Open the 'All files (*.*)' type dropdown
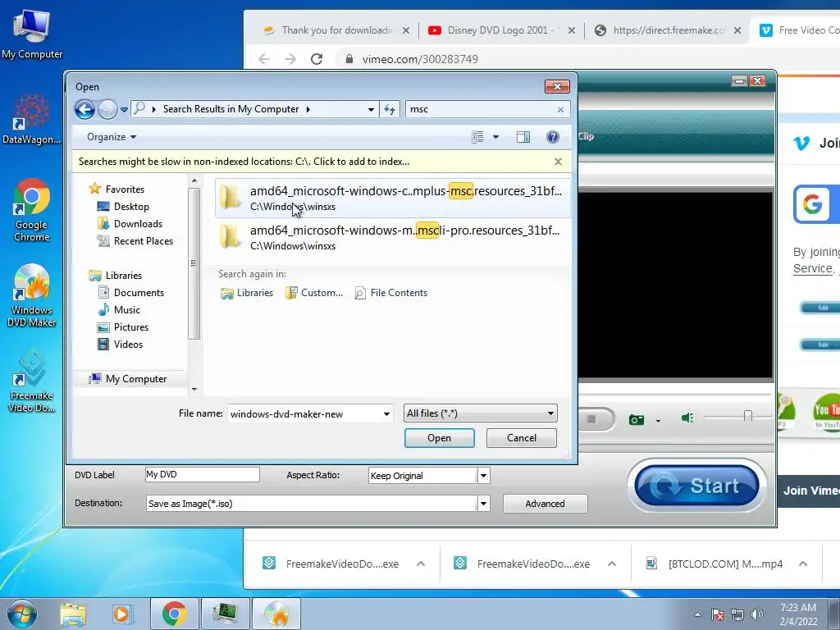The width and height of the screenshot is (840, 630). (480, 413)
